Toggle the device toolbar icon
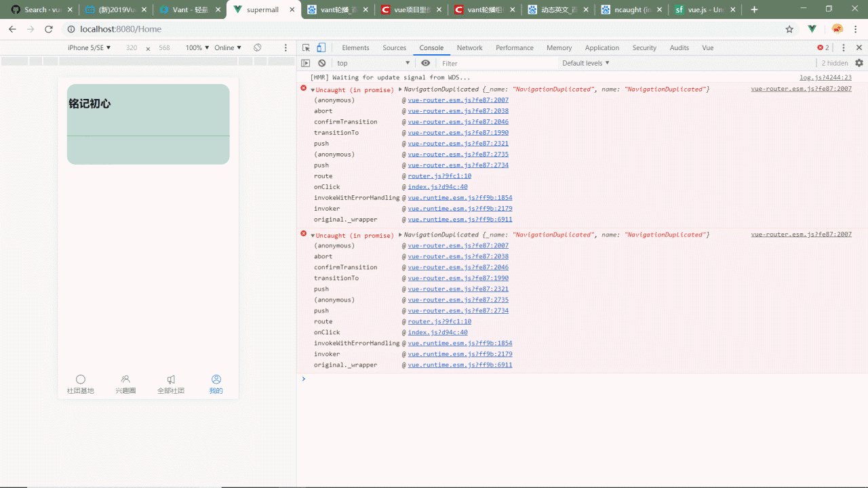 click(321, 47)
